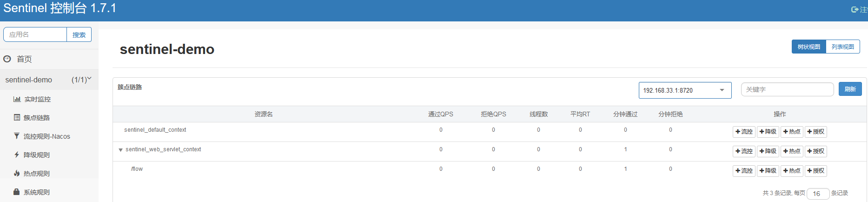Switch to 列表视图 list view
Screen dimensions: 868x202
coord(842,47)
